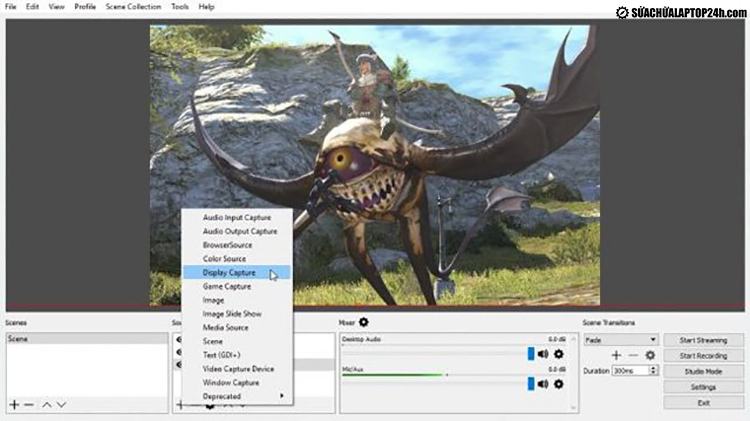Click the Start Streaming button
The image size is (750, 421).
pyautogui.click(x=703, y=340)
